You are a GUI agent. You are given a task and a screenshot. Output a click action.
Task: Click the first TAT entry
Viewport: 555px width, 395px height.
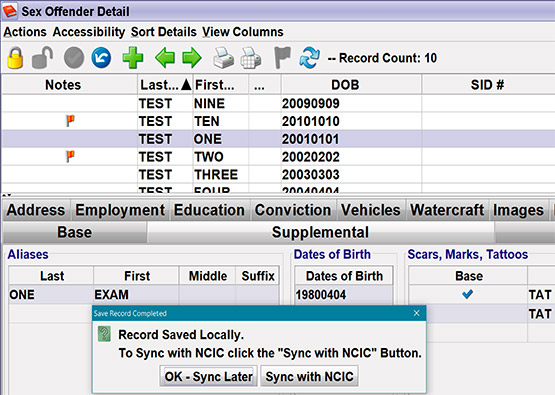540,294
